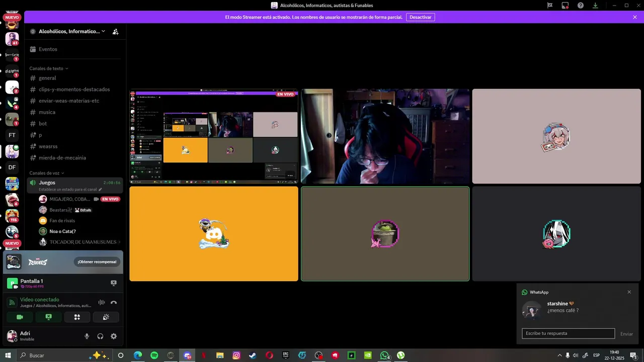Viewport: 644px width, 362px height.
Task: Deafen audio with the headphones icon
Action: click(100, 336)
